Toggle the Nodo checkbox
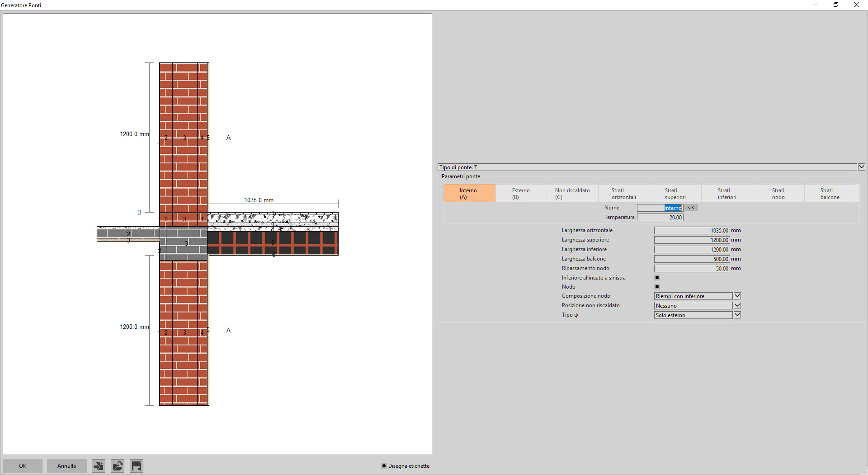 coord(657,287)
